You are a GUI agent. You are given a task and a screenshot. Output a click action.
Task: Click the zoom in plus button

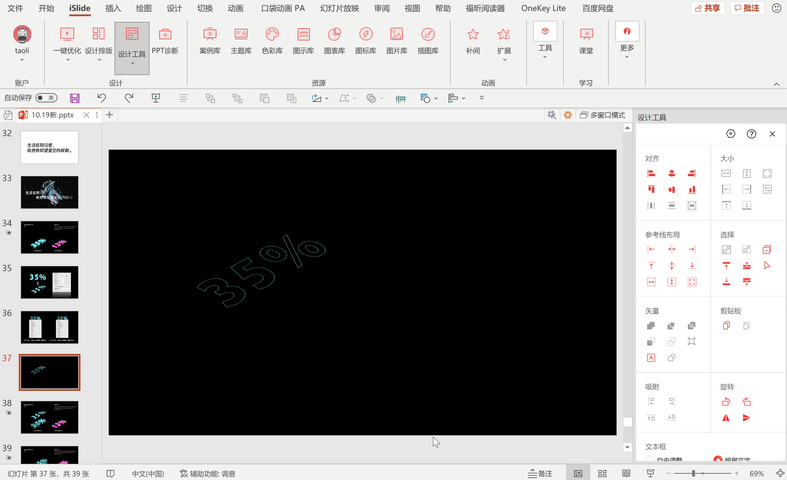tap(736, 473)
